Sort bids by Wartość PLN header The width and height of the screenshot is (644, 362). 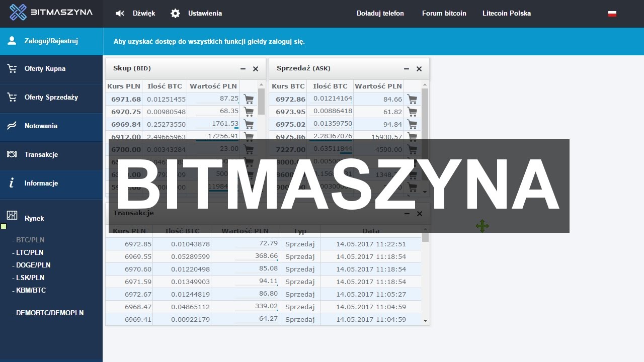[213, 86]
